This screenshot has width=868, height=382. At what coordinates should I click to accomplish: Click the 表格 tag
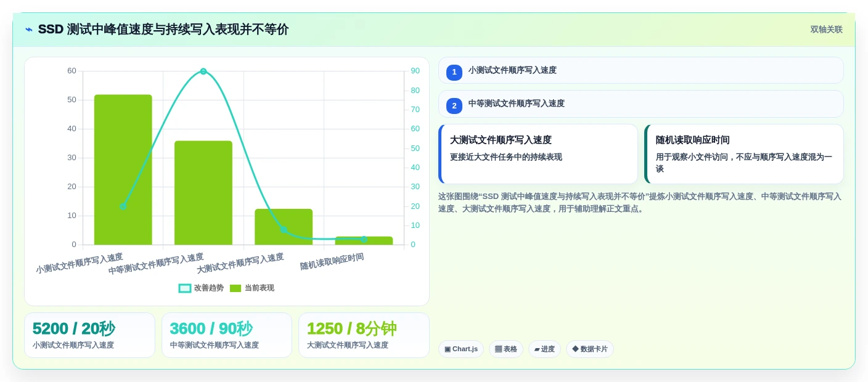click(x=506, y=349)
